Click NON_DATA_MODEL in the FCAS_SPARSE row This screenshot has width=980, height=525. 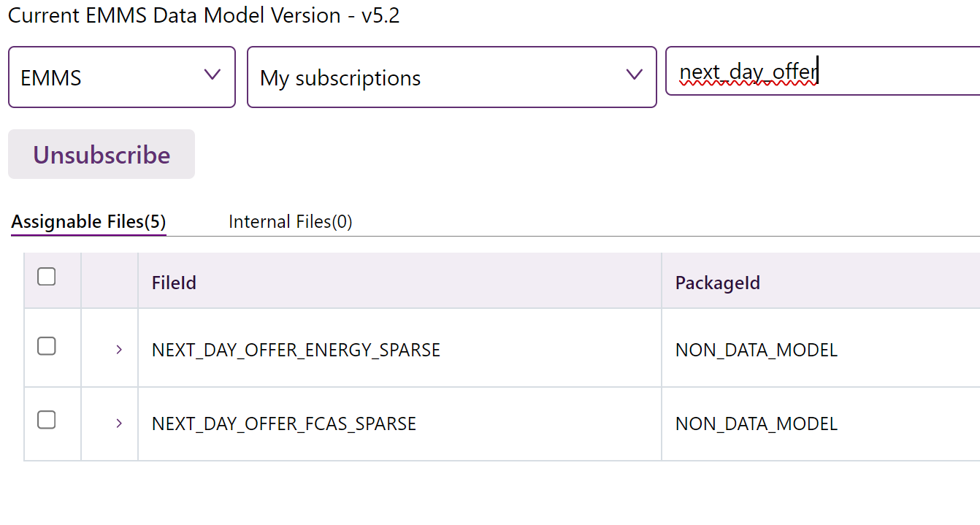click(x=756, y=424)
